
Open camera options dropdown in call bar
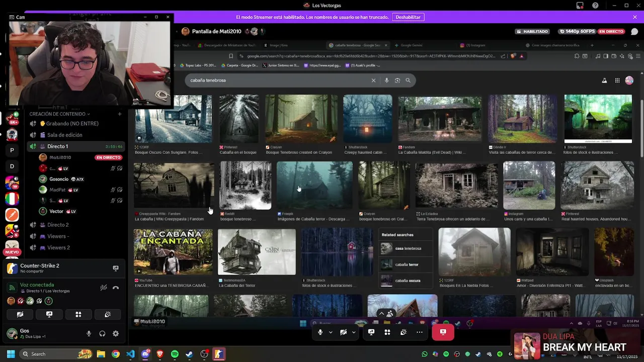[x=354, y=332]
